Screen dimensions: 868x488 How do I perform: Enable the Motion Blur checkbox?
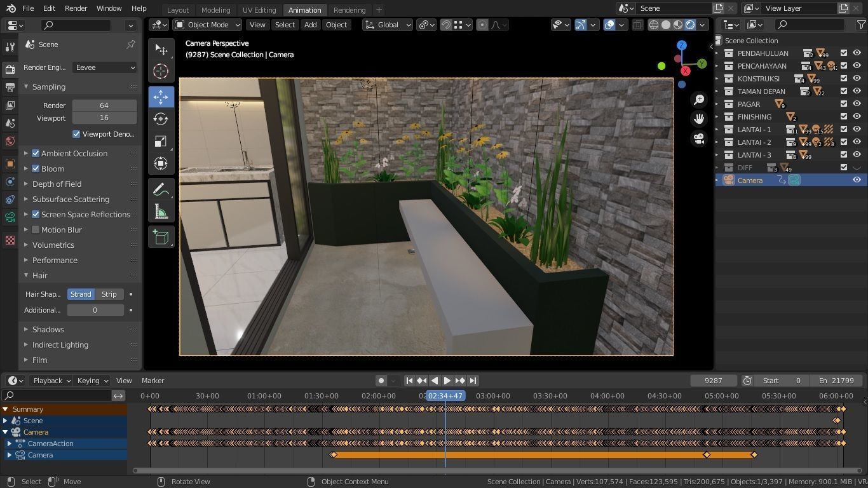pos(36,230)
